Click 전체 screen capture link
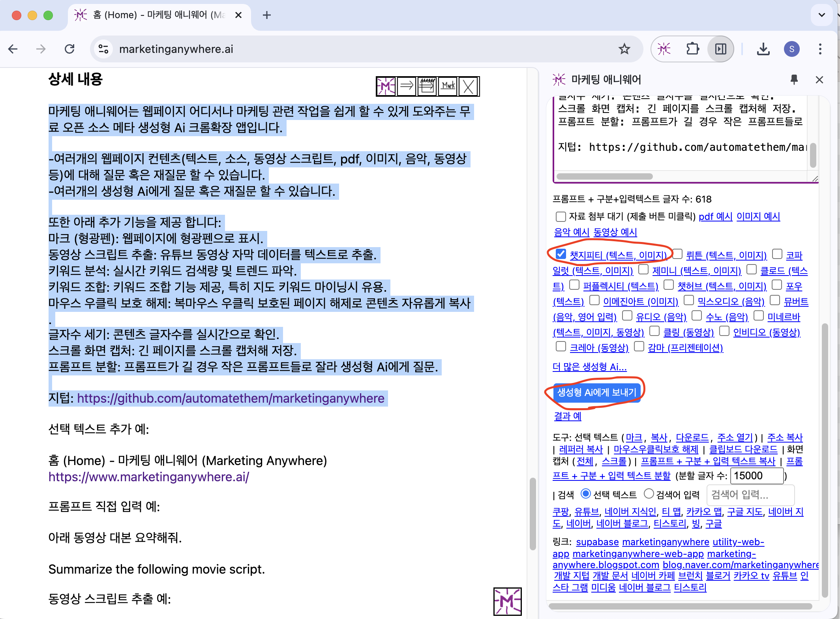 pyautogui.click(x=585, y=461)
